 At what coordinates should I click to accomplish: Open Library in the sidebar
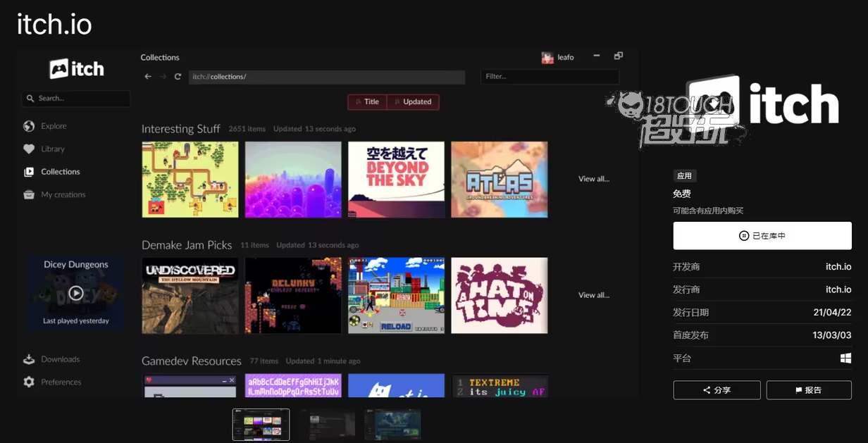(53, 149)
